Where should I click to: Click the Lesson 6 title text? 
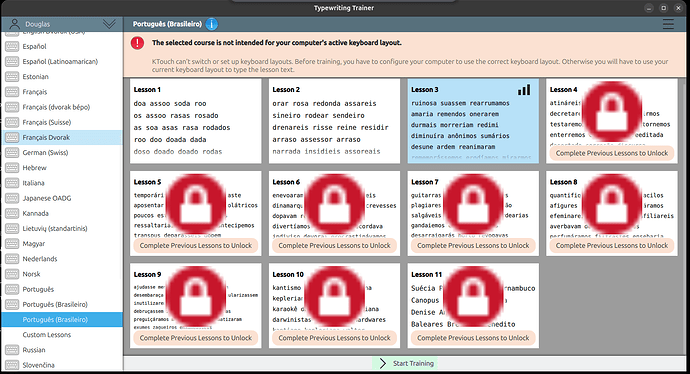coord(286,182)
